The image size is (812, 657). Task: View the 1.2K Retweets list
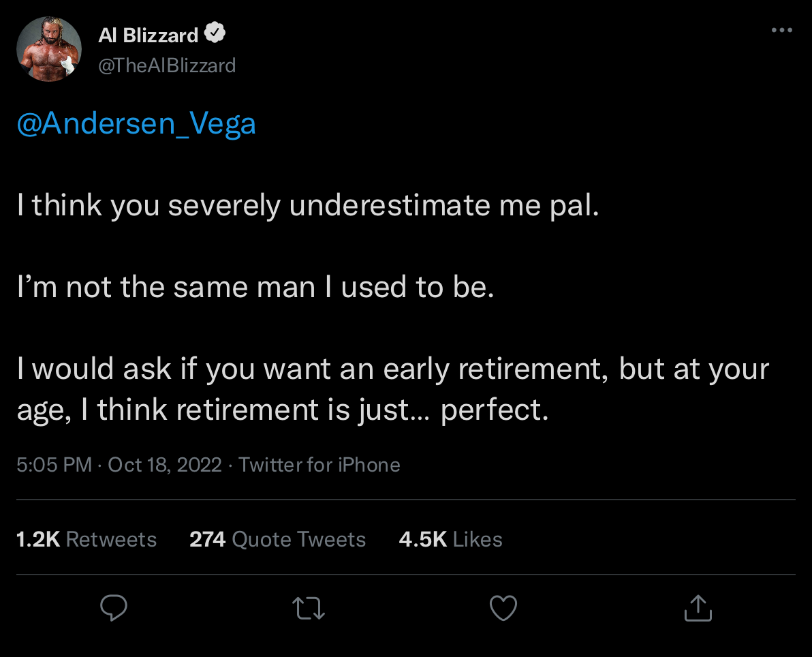(x=87, y=539)
